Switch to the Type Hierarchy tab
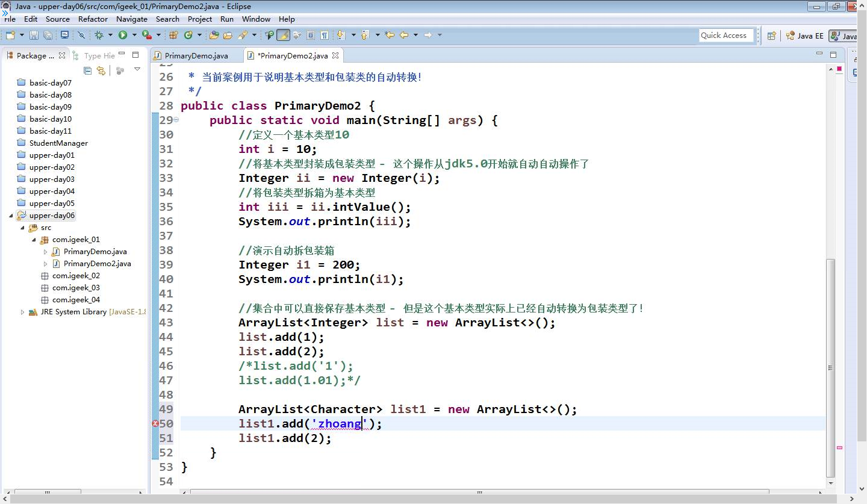The height and width of the screenshot is (504, 867). (x=93, y=55)
